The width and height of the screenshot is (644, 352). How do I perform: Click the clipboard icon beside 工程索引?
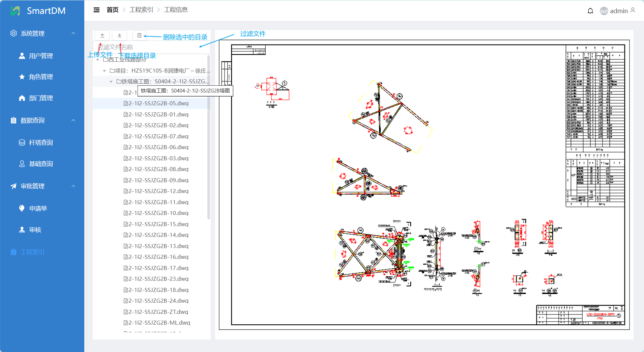[x=13, y=252]
